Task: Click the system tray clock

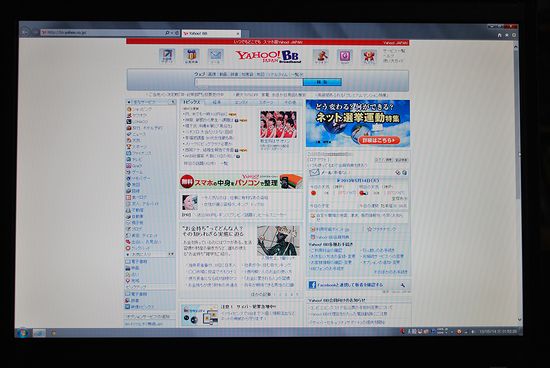Action: pyautogui.click(x=498, y=331)
